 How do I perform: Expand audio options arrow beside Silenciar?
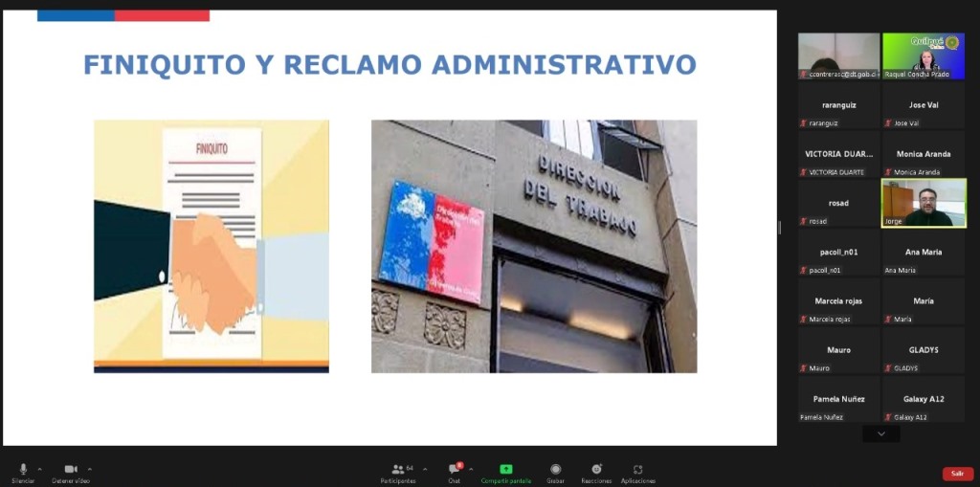[x=39, y=469]
